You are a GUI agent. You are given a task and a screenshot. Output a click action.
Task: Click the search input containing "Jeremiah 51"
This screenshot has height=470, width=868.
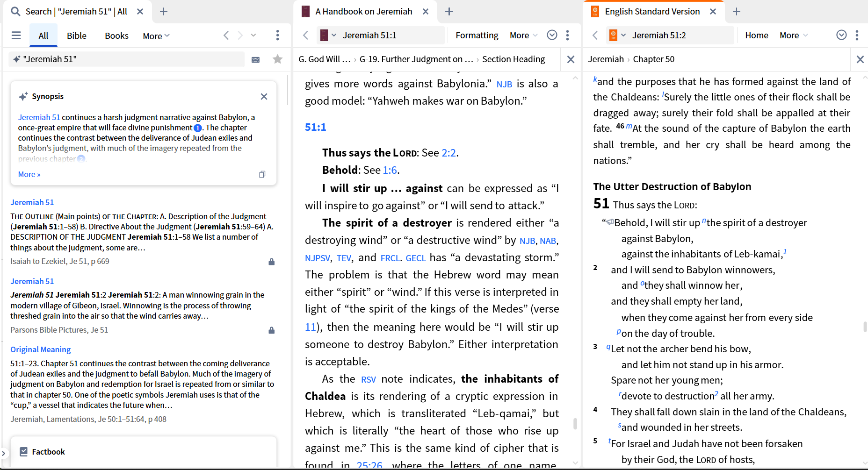(127, 59)
